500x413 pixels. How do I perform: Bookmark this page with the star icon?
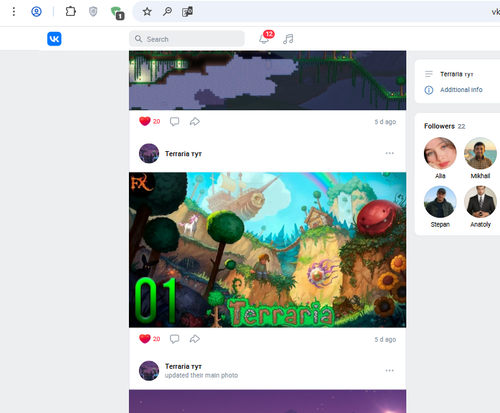coord(147,12)
